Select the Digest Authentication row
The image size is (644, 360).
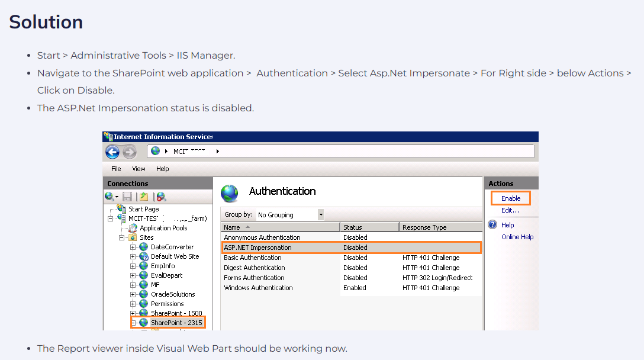coord(351,268)
